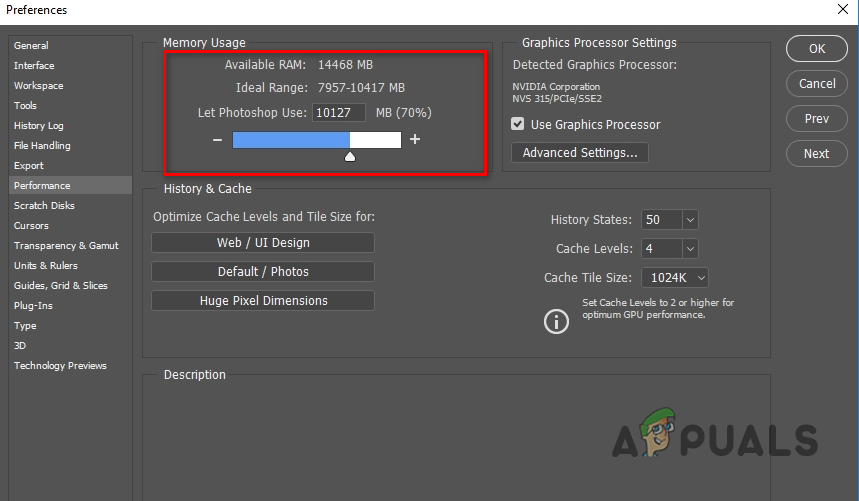Image resolution: width=859 pixels, height=501 pixels.
Task: Select Transparency & Gamut category
Action: point(70,245)
